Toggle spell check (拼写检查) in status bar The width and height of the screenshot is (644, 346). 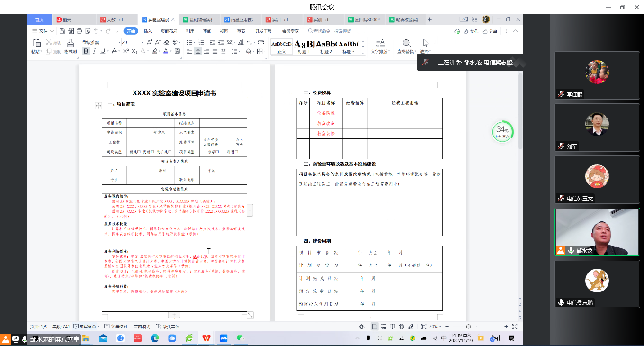click(x=86, y=327)
